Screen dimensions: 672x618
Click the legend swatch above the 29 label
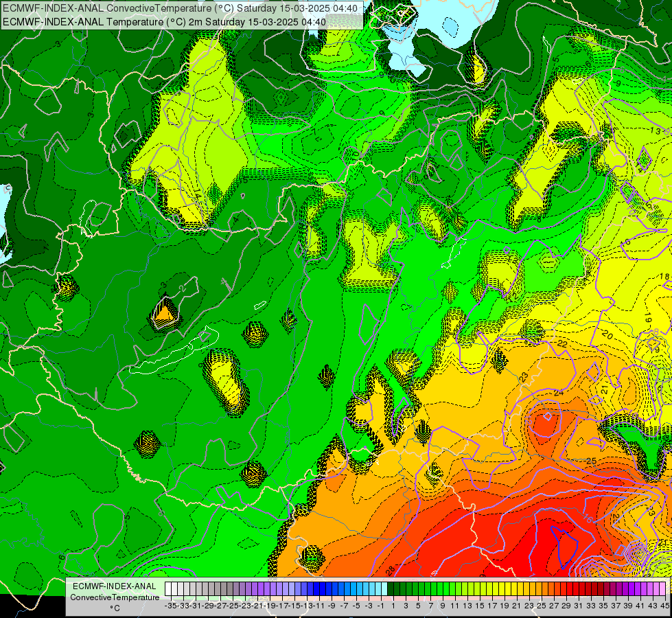click(x=564, y=588)
